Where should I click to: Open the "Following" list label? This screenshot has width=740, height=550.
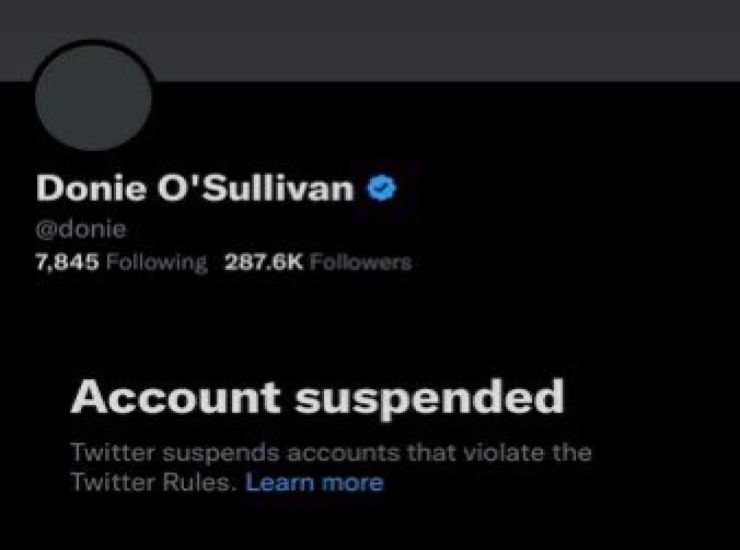pos(155,263)
